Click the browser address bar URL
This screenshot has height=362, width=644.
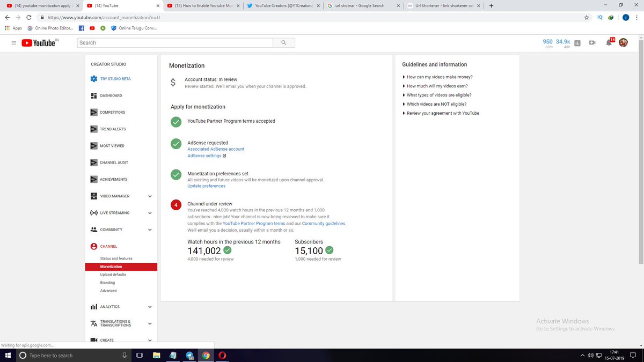104,17
